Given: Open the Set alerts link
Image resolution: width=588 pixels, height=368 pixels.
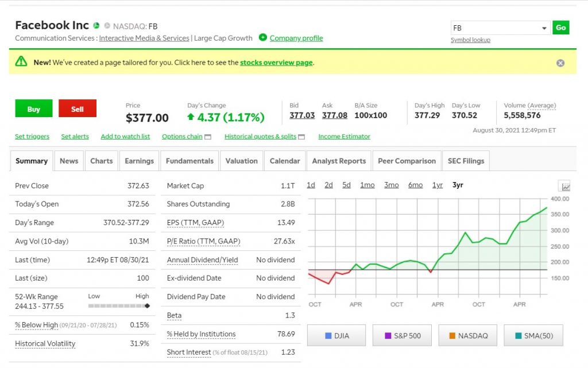Looking at the screenshot, I should [x=75, y=137].
